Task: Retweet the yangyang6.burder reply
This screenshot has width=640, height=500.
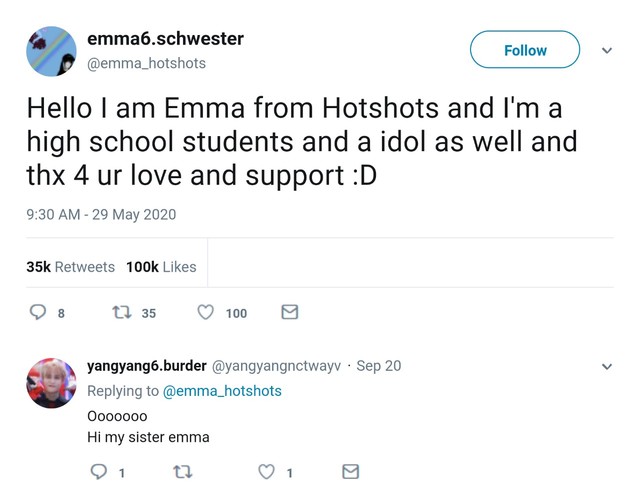Action: (182, 472)
